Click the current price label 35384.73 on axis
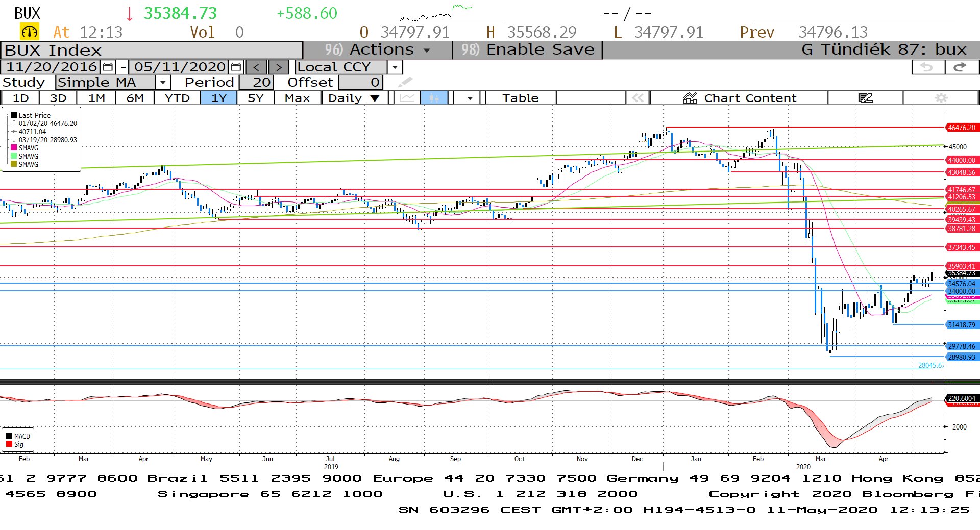 click(x=962, y=273)
